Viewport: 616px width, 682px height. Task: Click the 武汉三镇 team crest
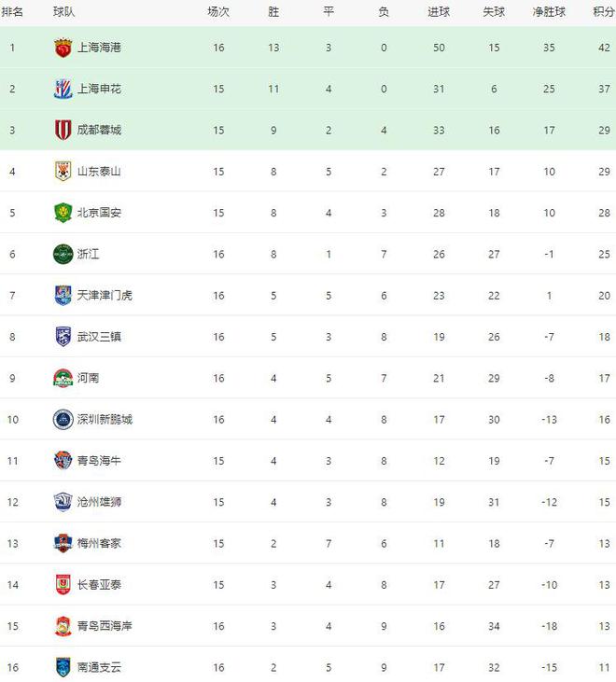click(x=63, y=337)
